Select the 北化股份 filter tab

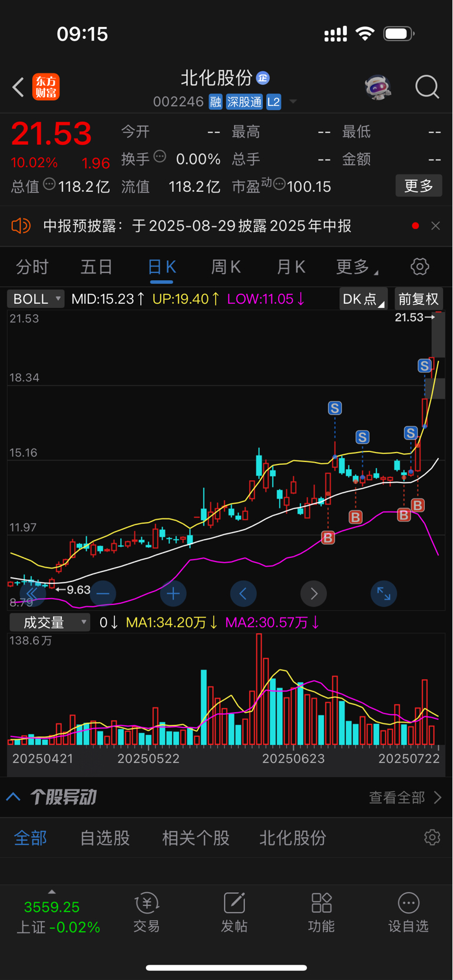293,838
